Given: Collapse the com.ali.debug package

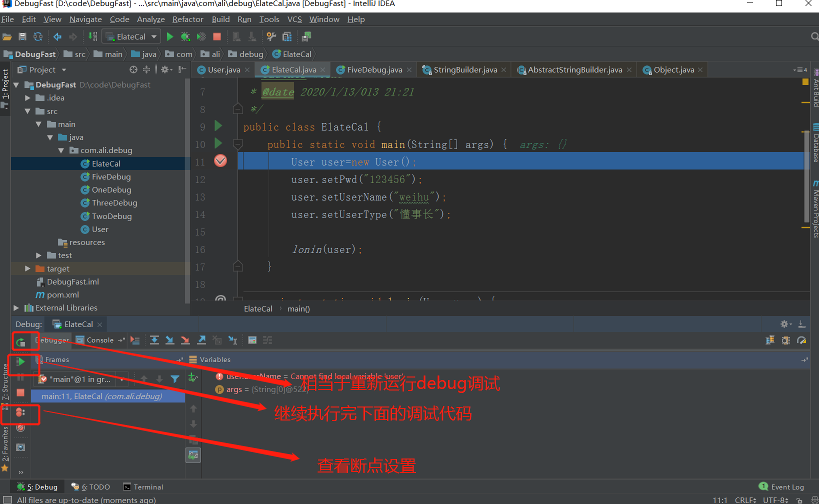Looking at the screenshot, I should tap(61, 150).
